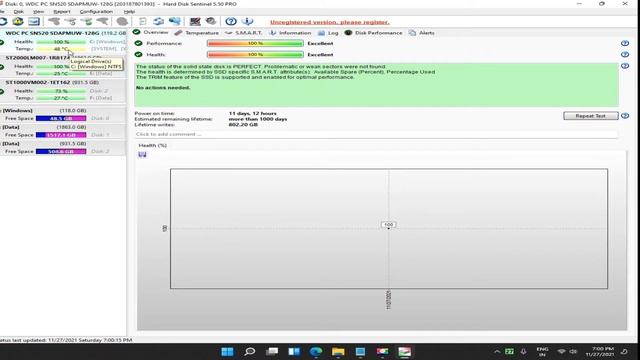This screenshot has width=640, height=360.
Task: Select the [Windows] 118.0 GB partition entry
Action: [63, 114]
